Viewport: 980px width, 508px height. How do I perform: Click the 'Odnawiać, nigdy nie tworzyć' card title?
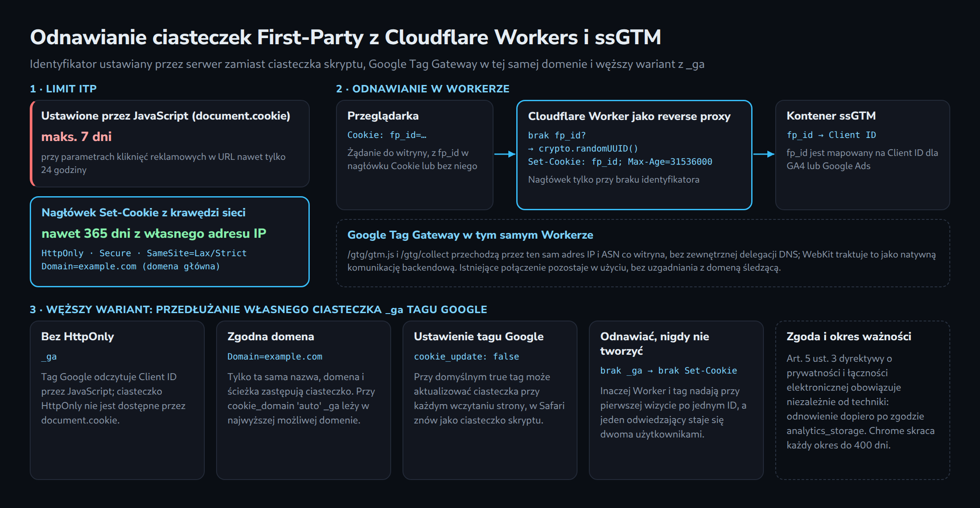click(654, 343)
